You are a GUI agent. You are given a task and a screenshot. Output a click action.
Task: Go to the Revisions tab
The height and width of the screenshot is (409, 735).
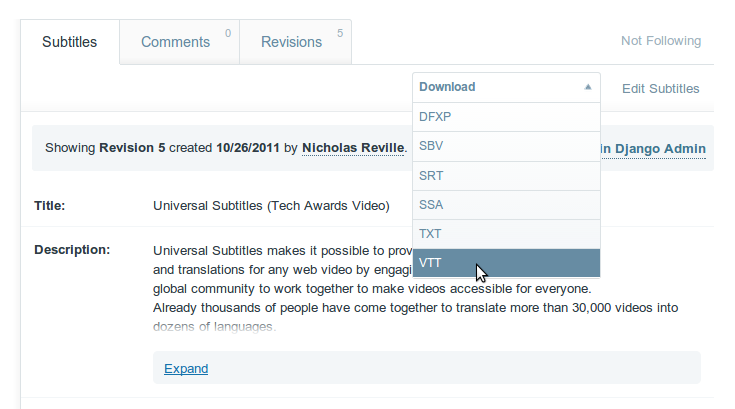(x=292, y=42)
